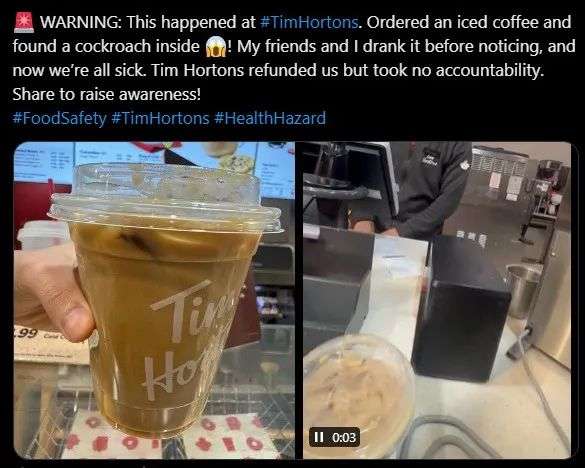
Task: Click the 'Share to raise awareness!' text
Action: pos(107,94)
